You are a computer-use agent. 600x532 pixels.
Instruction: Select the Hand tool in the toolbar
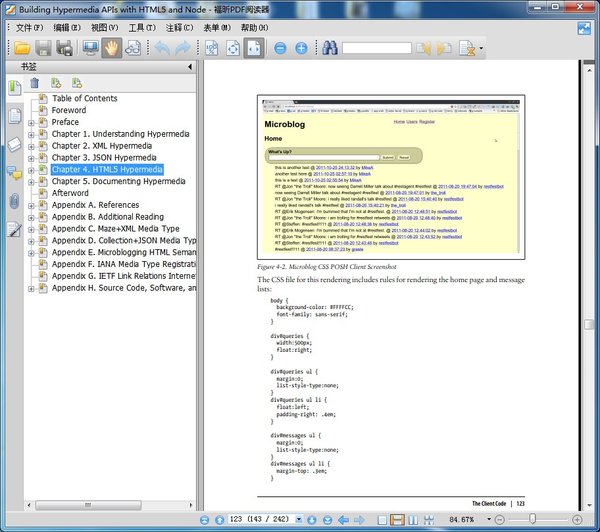pyautogui.click(x=112, y=47)
